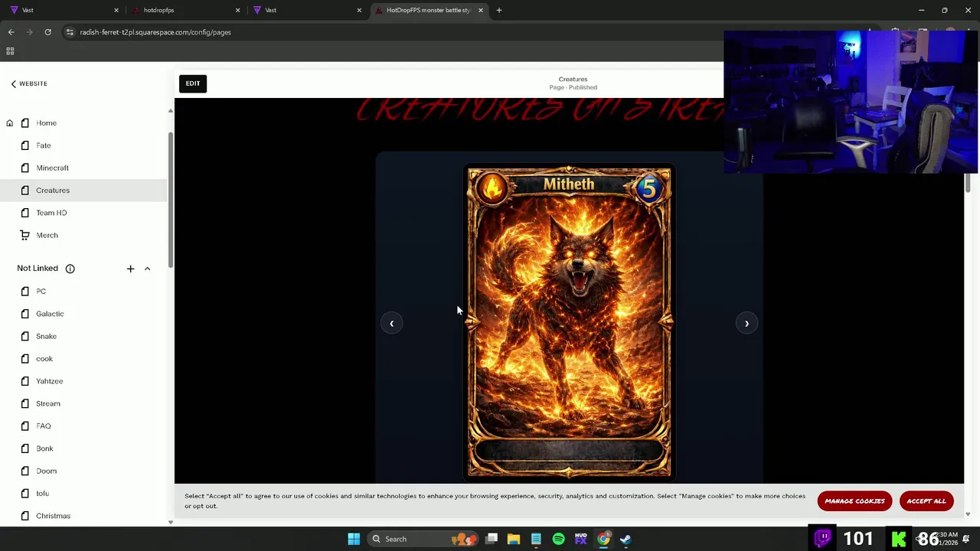The width and height of the screenshot is (980, 551).
Task: Show info about Not Linked section
Action: 70,269
